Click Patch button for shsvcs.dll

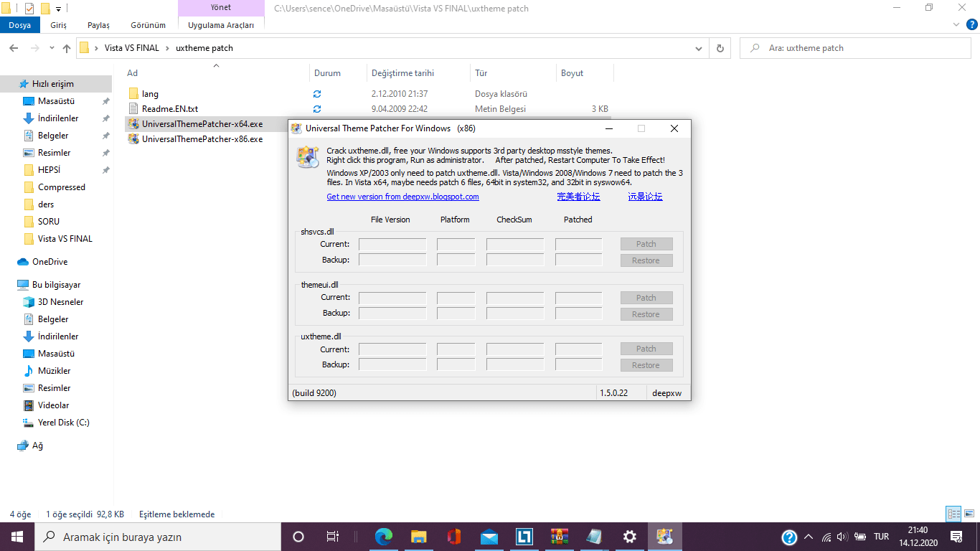[x=646, y=244]
